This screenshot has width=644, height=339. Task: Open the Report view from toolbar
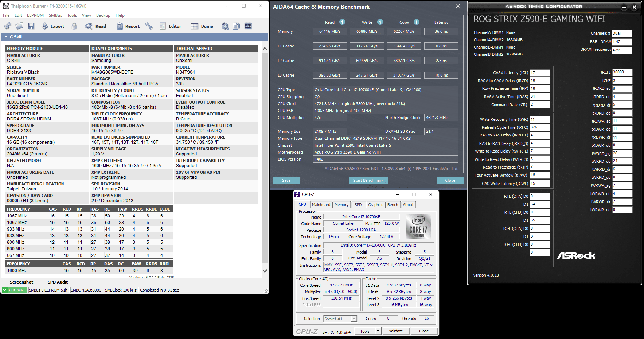[x=128, y=26]
